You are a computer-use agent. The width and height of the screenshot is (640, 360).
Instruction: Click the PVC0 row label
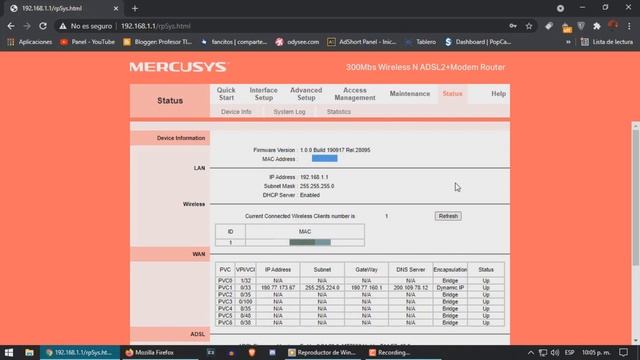tap(225, 281)
